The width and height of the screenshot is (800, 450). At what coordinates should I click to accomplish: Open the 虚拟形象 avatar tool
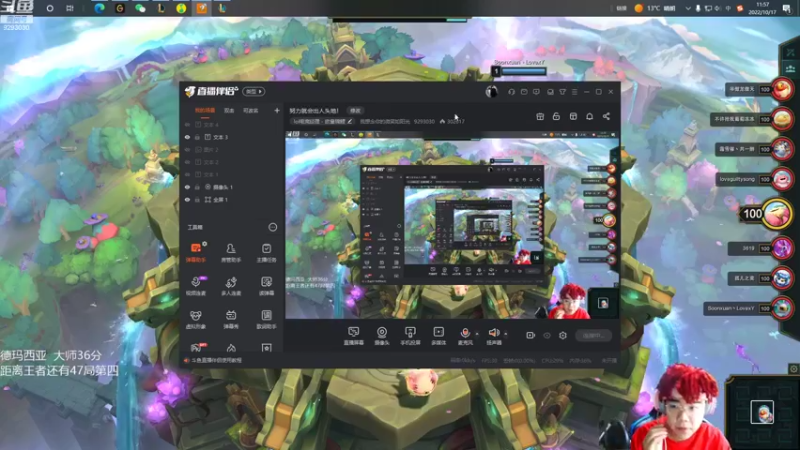195,319
